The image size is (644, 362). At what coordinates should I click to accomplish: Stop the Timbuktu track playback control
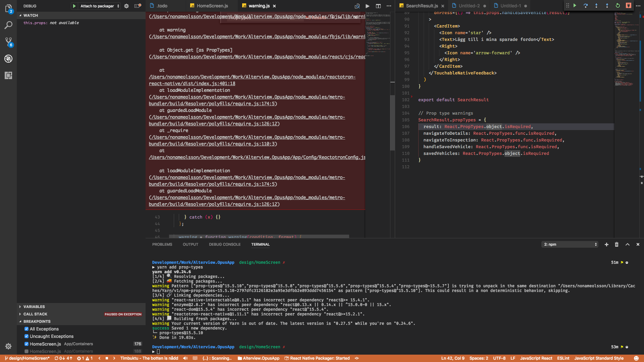click(x=106, y=358)
